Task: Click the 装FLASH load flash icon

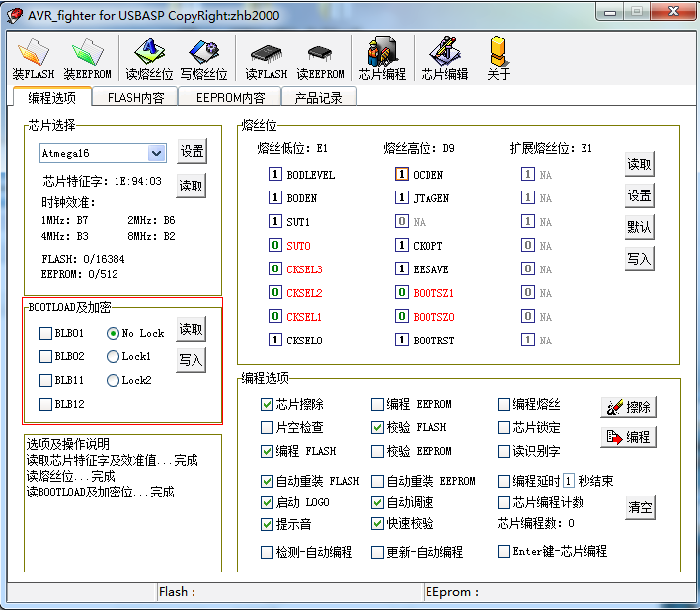Action: click(33, 59)
